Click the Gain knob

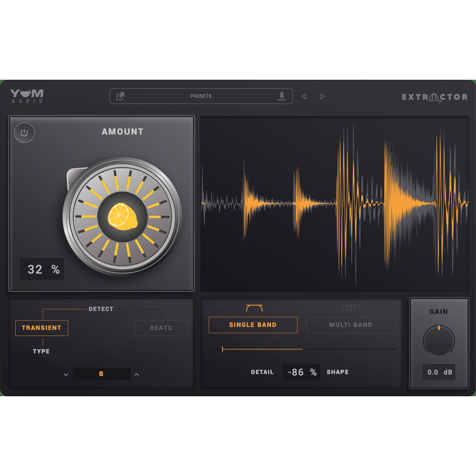tap(439, 339)
